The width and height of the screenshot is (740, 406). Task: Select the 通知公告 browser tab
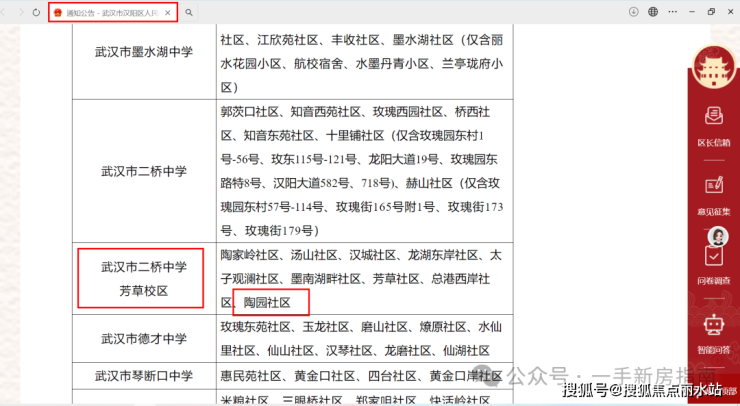(113, 13)
